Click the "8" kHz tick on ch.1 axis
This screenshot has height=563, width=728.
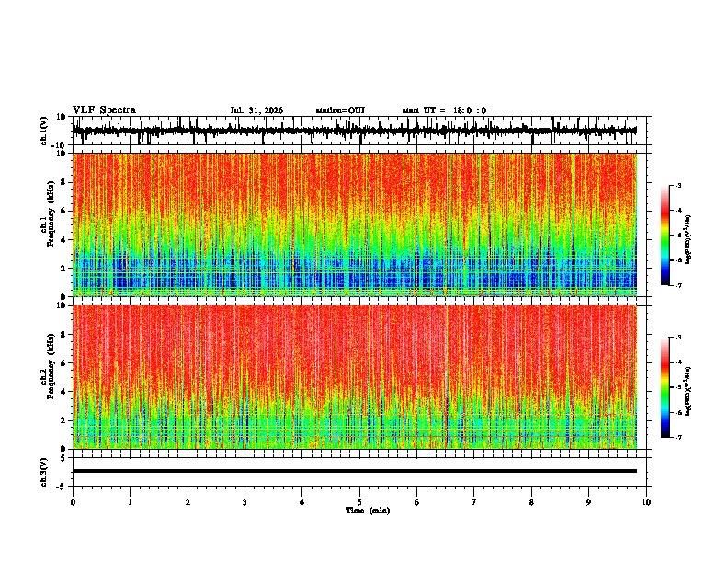coord(64,182)
